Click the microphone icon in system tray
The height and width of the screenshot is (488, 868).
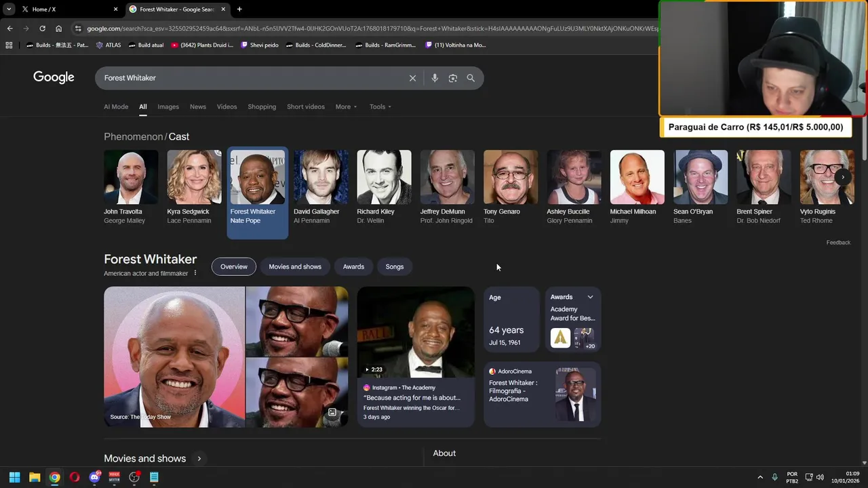pyautogui.click(x=774, y=477)
